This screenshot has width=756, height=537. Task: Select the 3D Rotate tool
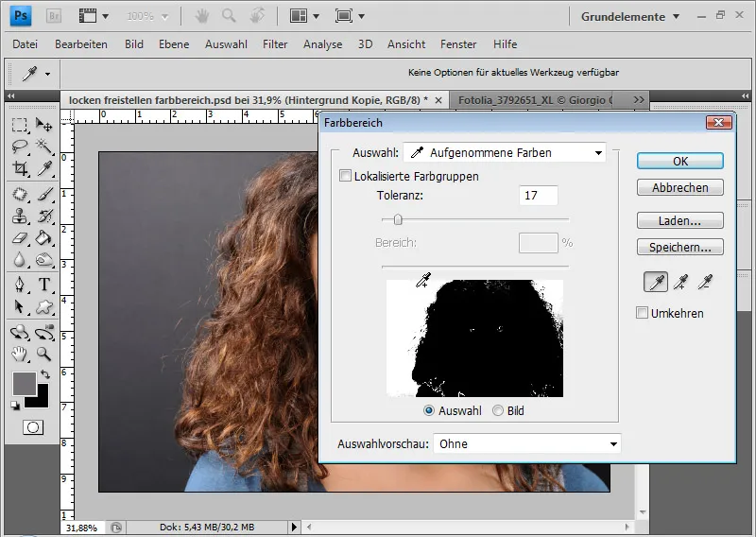point(19,333)
